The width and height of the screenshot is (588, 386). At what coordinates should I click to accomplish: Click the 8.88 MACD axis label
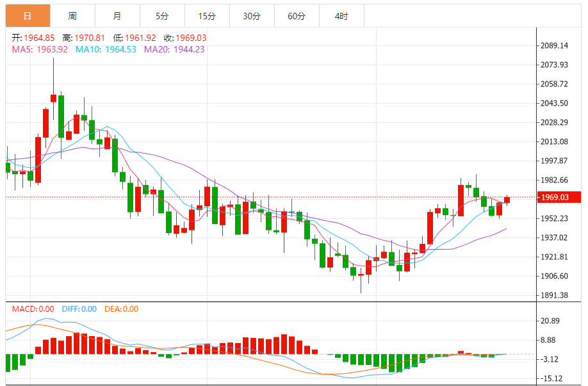[548, 341]
